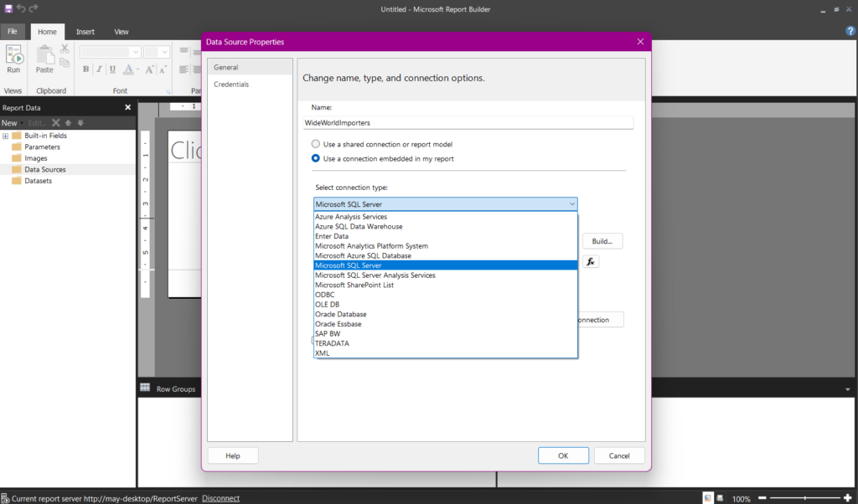Click the Redo arrow in quick access toolbar
Viewport: 858px width, 504px height.
34,8
